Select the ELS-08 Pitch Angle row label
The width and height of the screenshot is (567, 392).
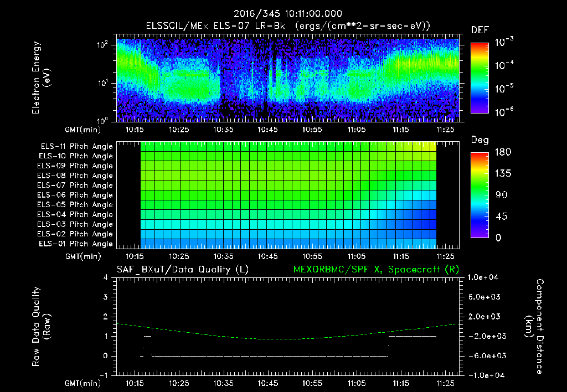pos(75,176)
